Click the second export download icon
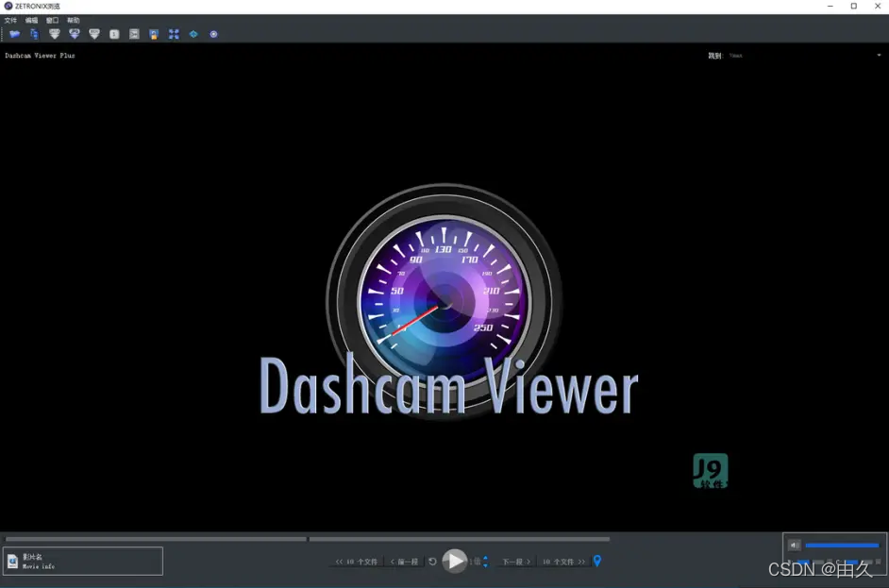 coord(75,34)
